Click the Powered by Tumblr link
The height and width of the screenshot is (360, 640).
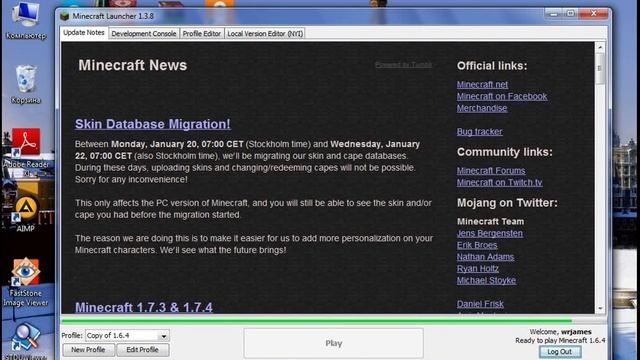click(x=403, y=65)
